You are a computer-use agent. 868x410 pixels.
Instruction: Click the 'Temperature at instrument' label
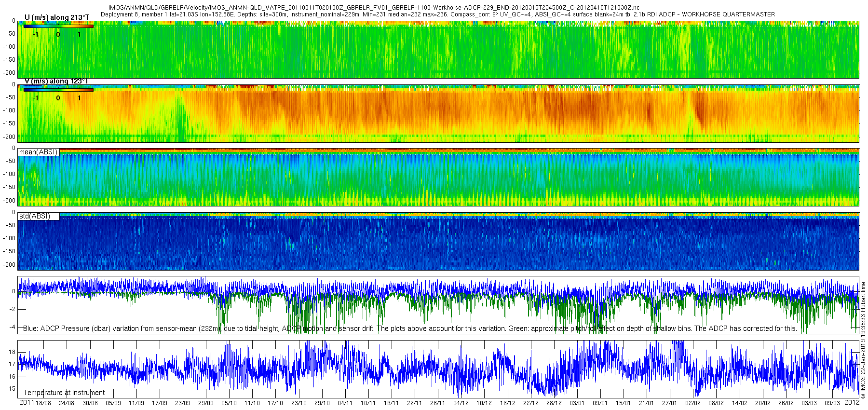(64, 393)
